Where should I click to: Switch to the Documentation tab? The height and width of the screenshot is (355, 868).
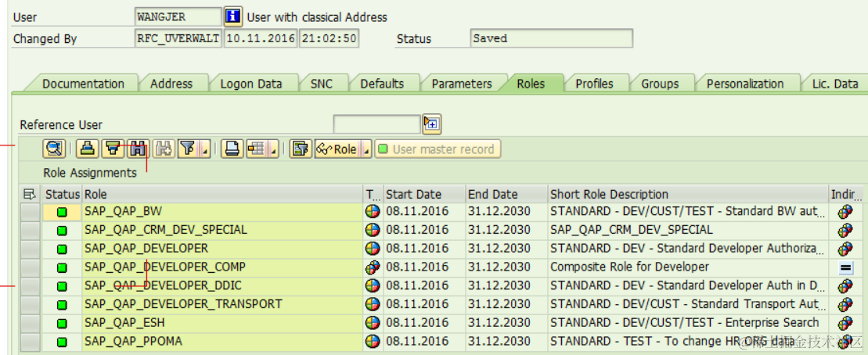coord(83,84)
